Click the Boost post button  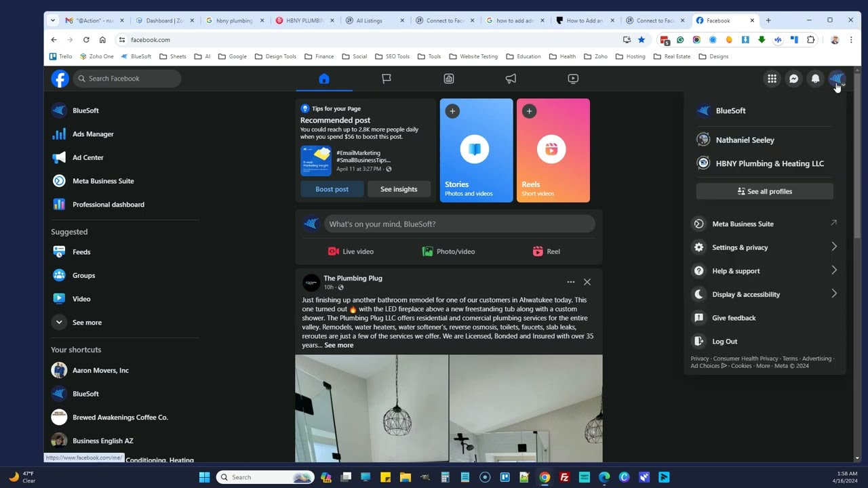tap(332, 189)
